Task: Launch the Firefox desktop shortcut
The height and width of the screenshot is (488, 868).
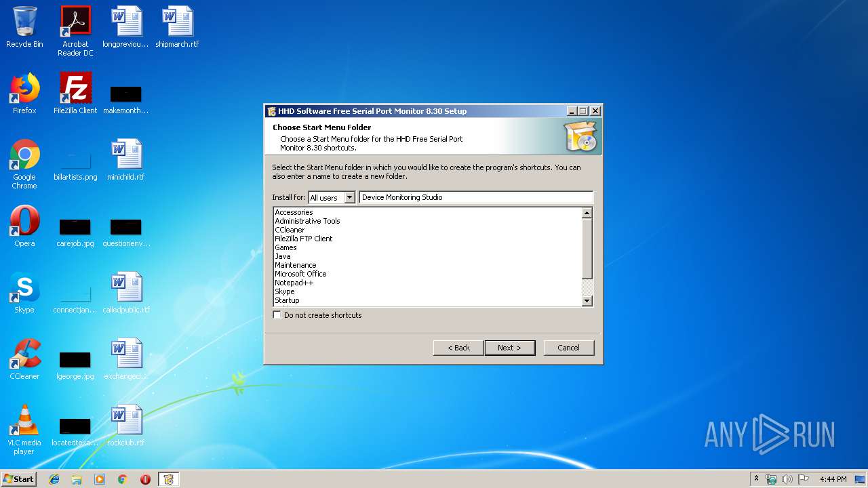Action: (24, 94)
